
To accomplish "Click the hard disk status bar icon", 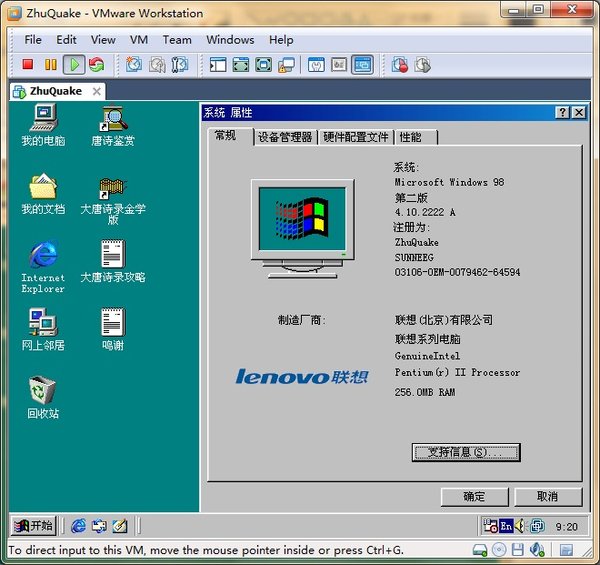I will pos(480,550).
